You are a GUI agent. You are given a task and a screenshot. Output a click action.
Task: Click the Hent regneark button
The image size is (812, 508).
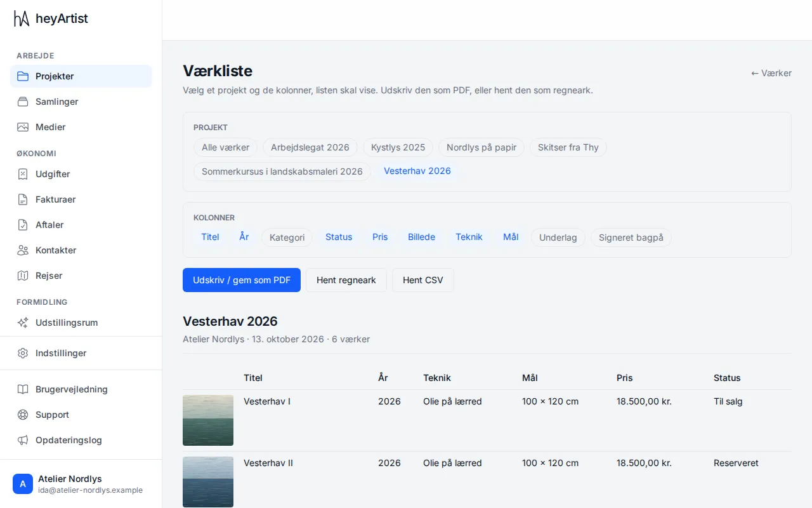point(346,280)
